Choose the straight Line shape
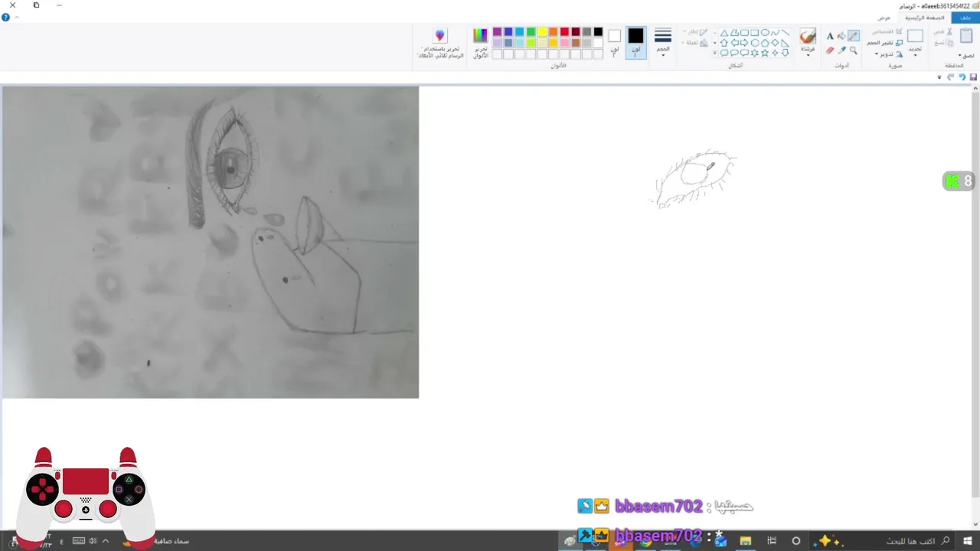The image size is (980, 551). [x=785, y=33]
